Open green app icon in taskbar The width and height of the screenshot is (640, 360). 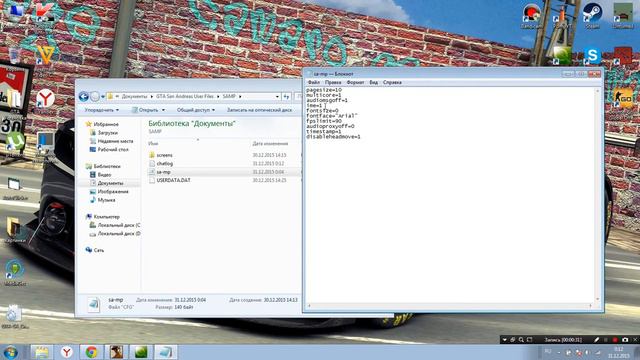pos(141,352)
